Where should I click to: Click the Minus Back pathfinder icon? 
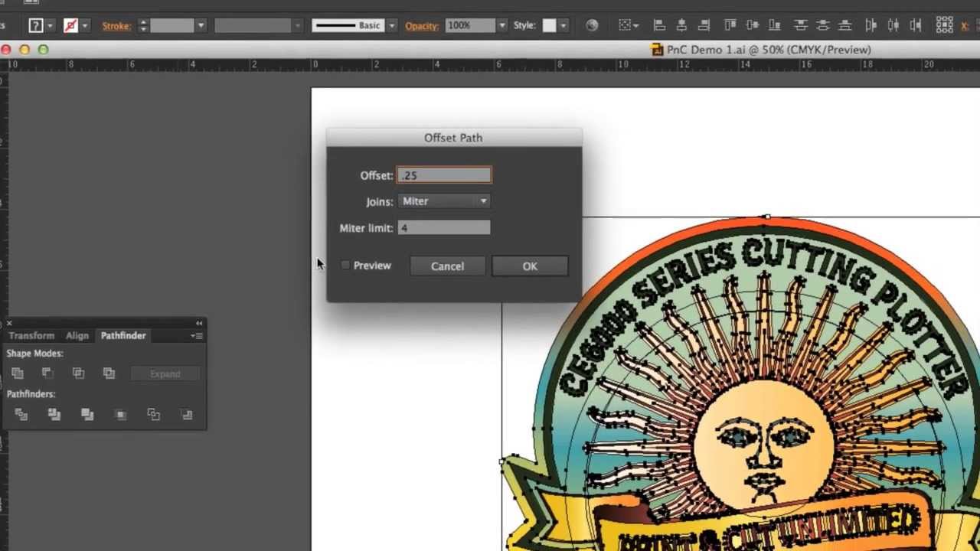coord(187,414)
